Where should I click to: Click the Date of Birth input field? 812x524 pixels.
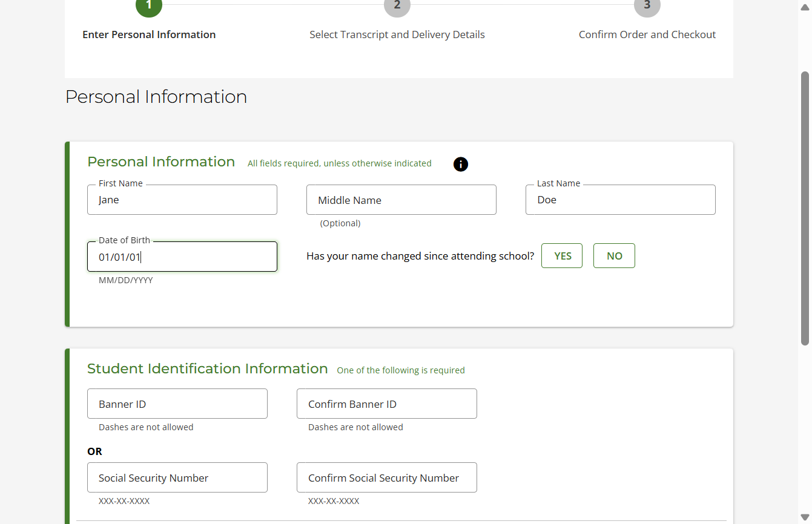(x=182, y=257)
